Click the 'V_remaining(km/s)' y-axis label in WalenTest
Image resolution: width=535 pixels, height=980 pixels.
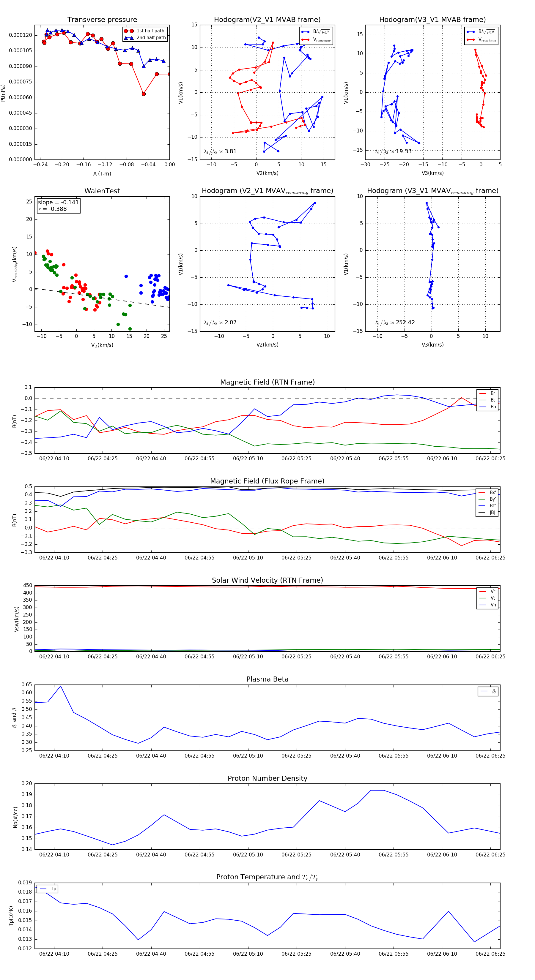tap(15, 264)
